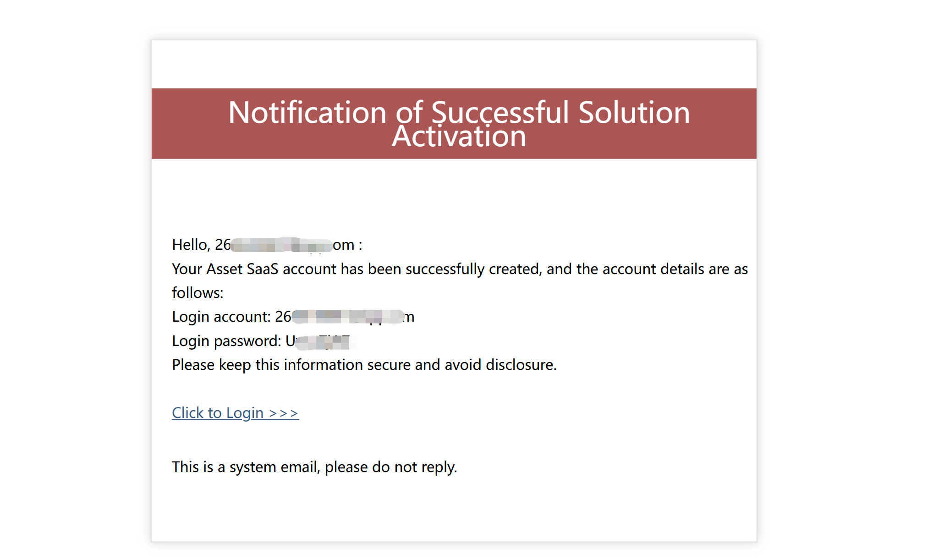Click the "please do not reply." text
The width and height of the screenshot is (933, 560).
(391, 467)
